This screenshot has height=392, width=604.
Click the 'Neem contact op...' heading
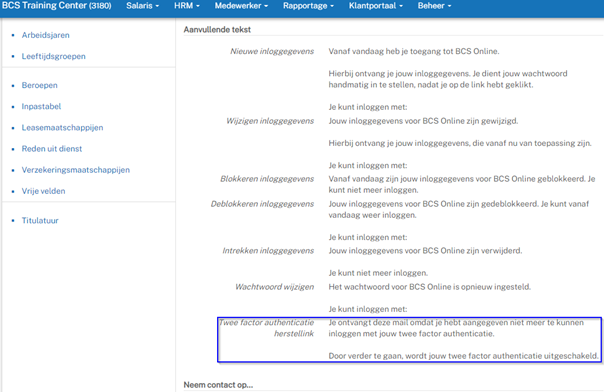coord(218,385)
